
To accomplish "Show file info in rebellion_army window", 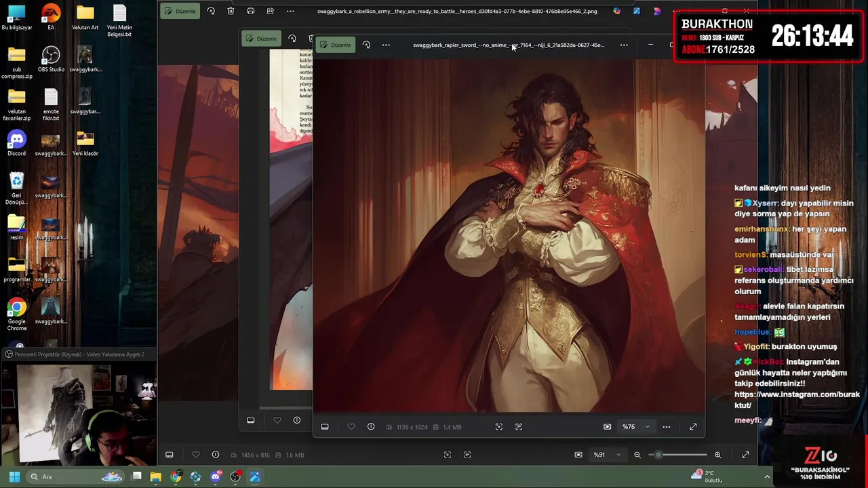I will tap(216, 455).
